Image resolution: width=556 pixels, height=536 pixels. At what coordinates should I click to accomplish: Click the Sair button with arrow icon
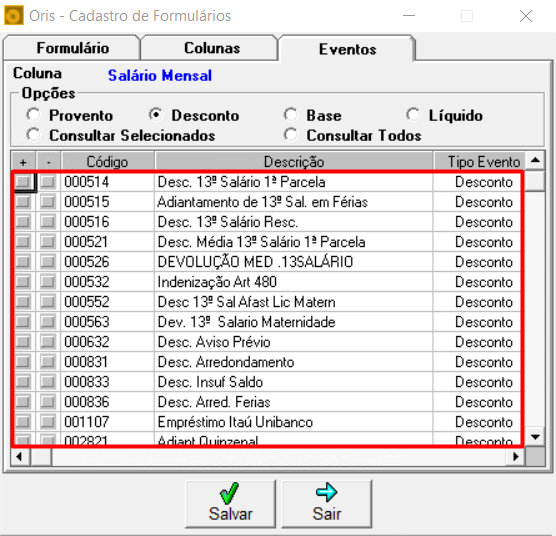327,504
